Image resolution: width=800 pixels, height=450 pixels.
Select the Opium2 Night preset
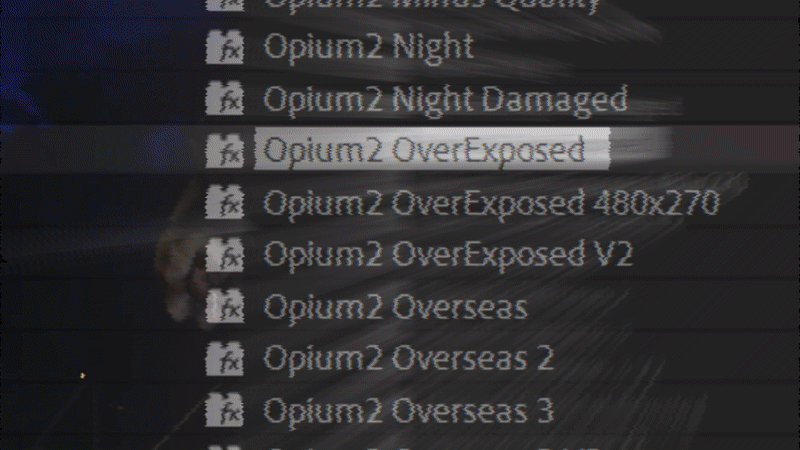click(368, 47)
